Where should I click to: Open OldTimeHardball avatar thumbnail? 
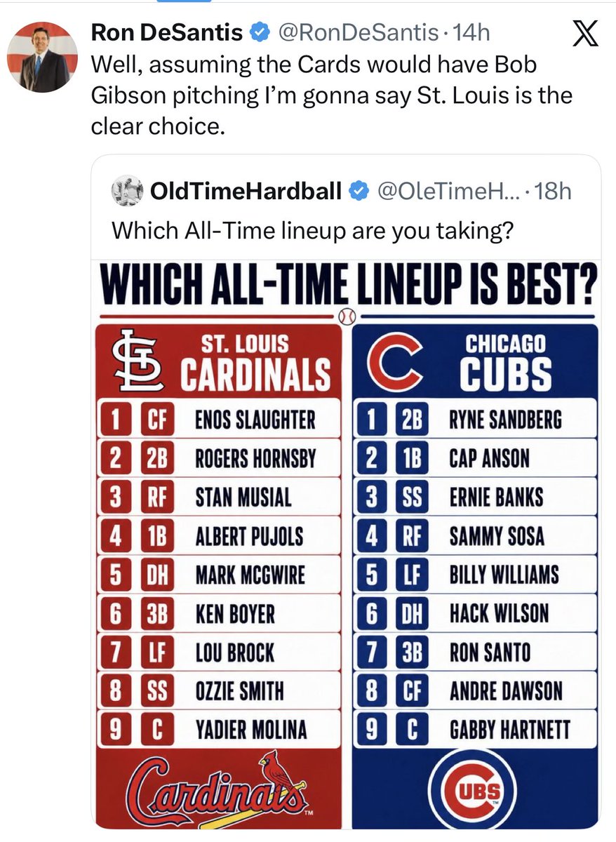point(127,191)
